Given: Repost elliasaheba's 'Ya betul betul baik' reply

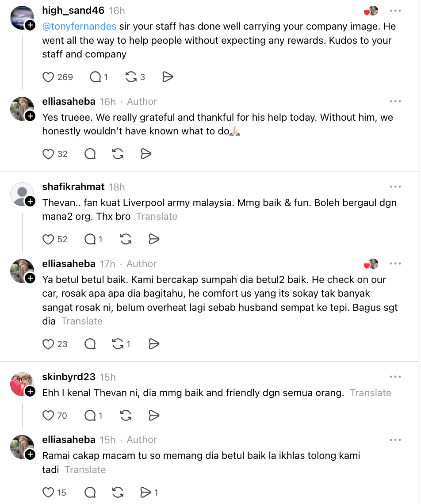Looking at the screenshot, I should tap(118, 344).
